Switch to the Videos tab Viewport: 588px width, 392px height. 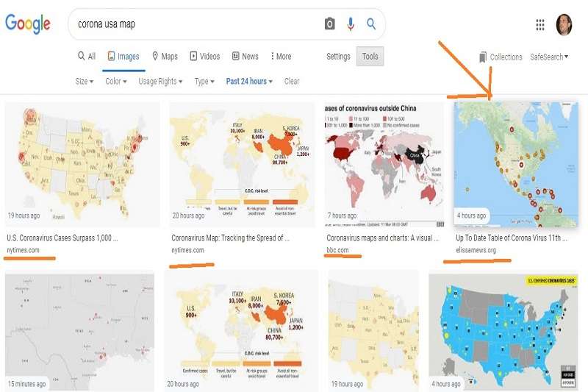(205, 57)
